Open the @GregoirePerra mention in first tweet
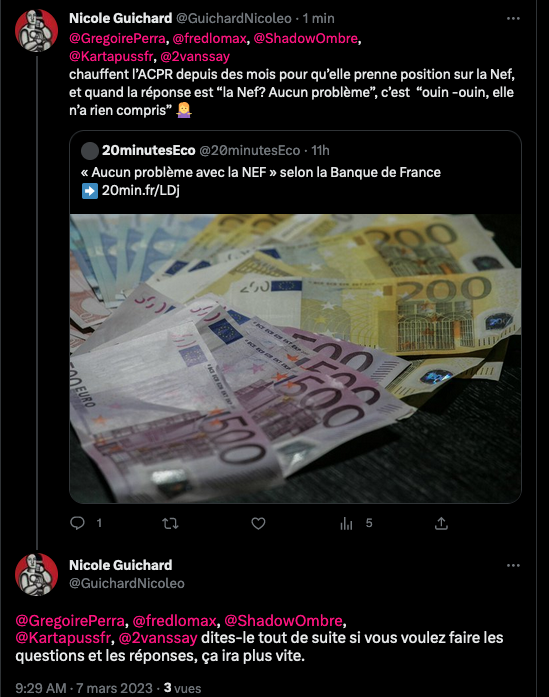 point(117,38)
